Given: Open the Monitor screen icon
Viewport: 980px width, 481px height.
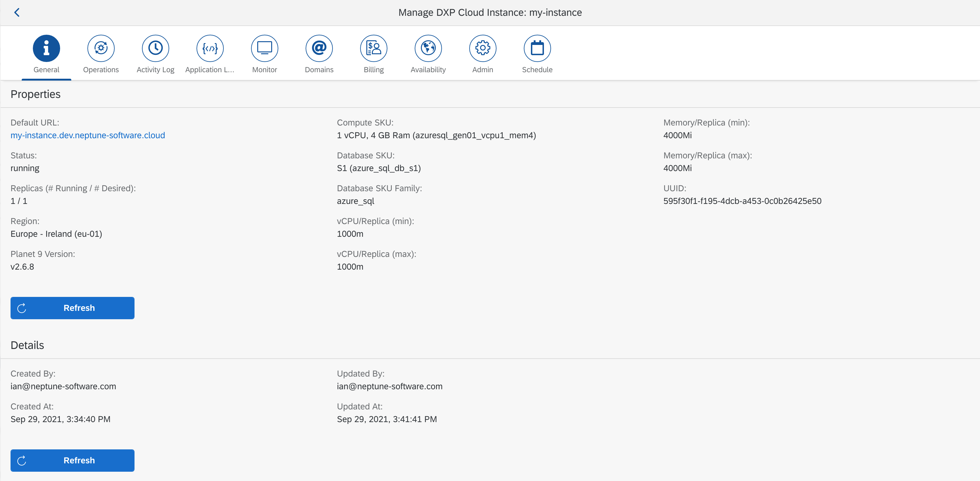Looking at the screenshot, I should (264, 48).
